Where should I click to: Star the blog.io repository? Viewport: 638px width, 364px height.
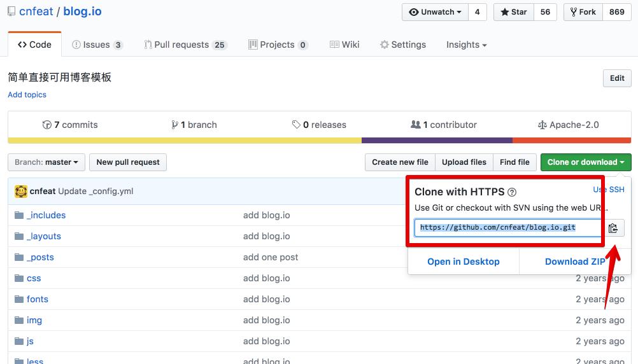click(x=514, y=12)
